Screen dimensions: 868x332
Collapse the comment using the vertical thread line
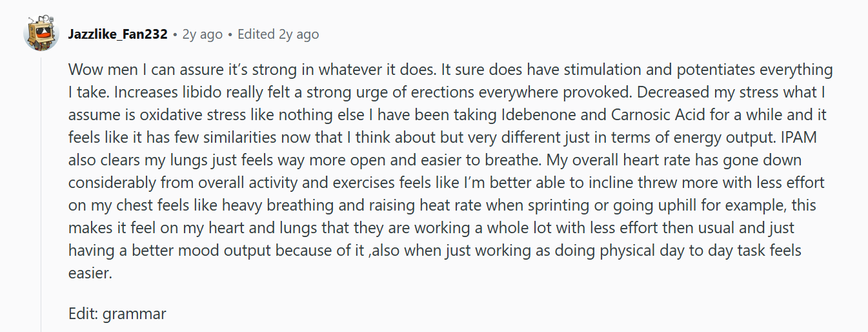pyautogui.click(x=41, y=194)
